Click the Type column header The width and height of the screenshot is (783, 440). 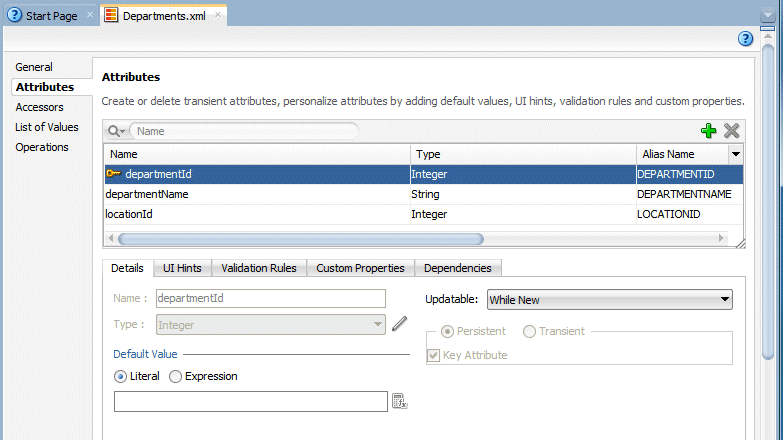523,154
